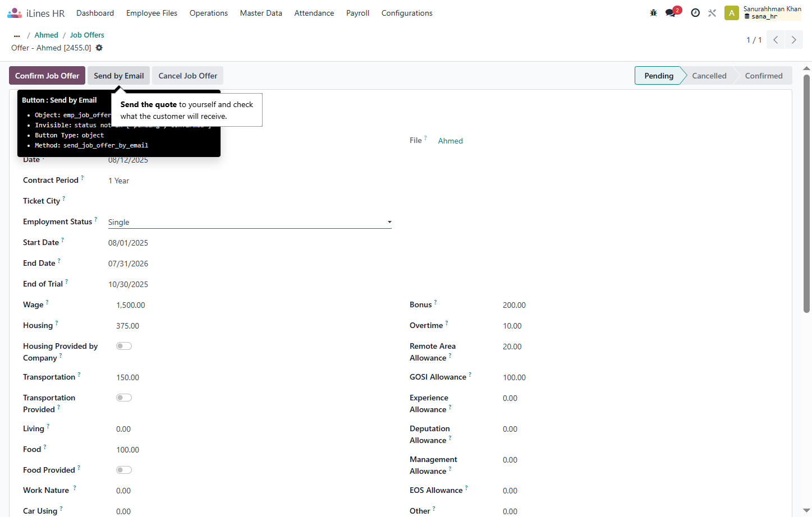Viewport: 812px width, 517px height.
Task: Open Master Data menu
Action: 261,13
